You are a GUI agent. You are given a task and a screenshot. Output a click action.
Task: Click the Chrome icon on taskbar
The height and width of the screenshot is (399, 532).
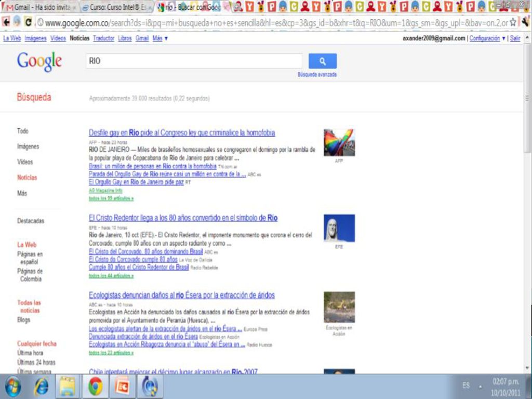click(x=96, y=387)
